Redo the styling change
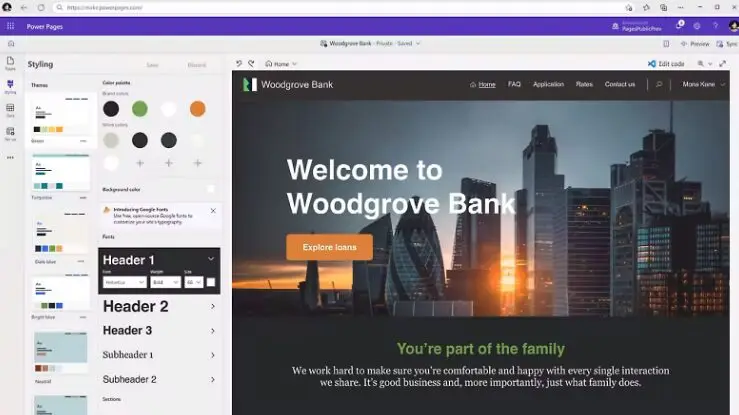 pos(251,64)
